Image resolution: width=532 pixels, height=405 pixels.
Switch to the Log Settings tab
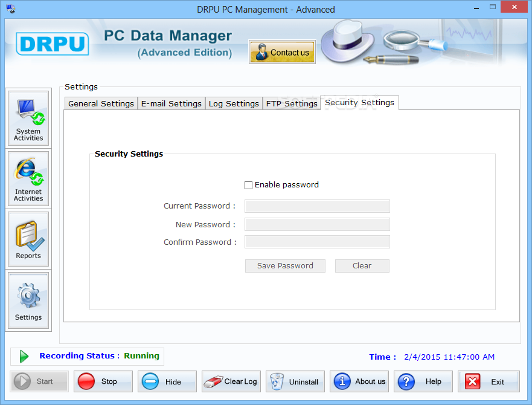tap(234, 103)
